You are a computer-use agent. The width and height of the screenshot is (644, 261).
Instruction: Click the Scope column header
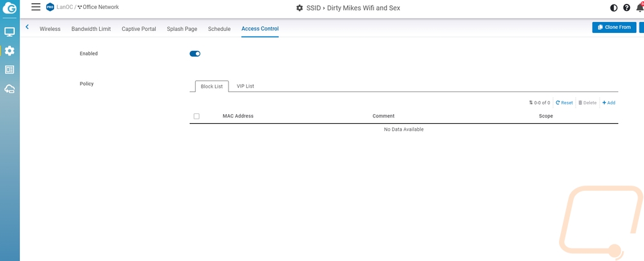click(546, 116)
